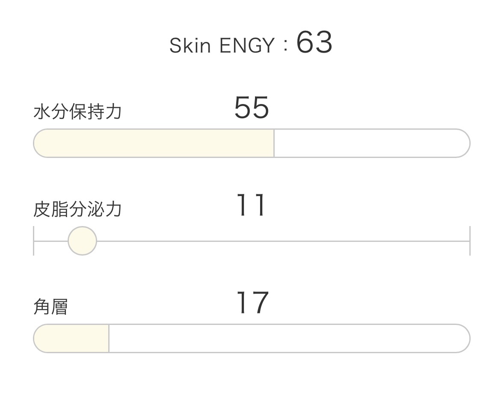Click the filled portion of 角層 bar
This screenshot has height=420, width=504.
[x=71, y=339]
